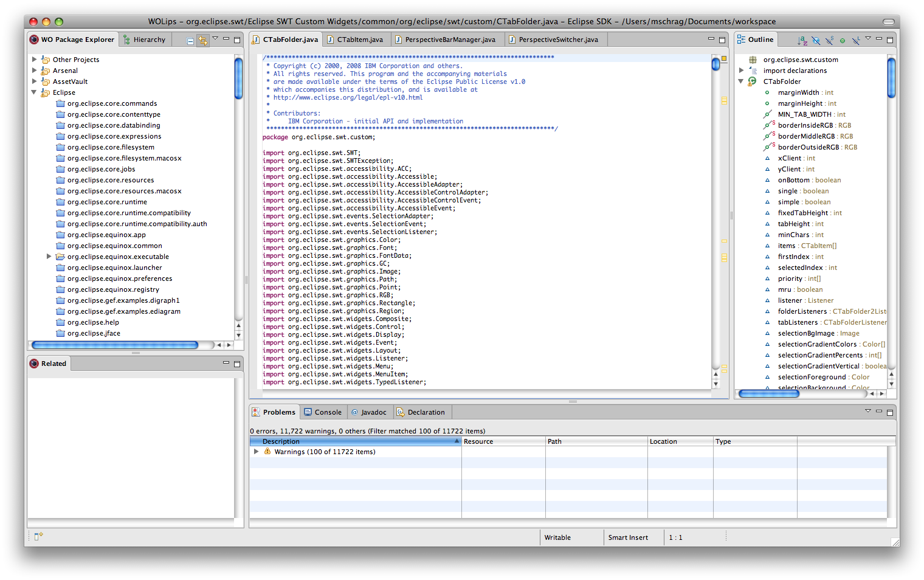Select org.eclipse.core.runtime project in explorer

(107, 202)
